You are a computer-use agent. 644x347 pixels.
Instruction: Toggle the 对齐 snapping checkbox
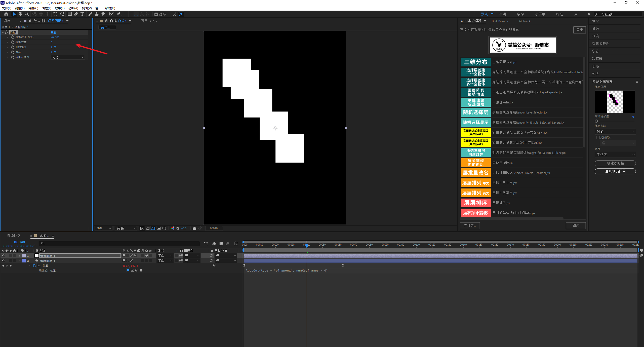156,14
